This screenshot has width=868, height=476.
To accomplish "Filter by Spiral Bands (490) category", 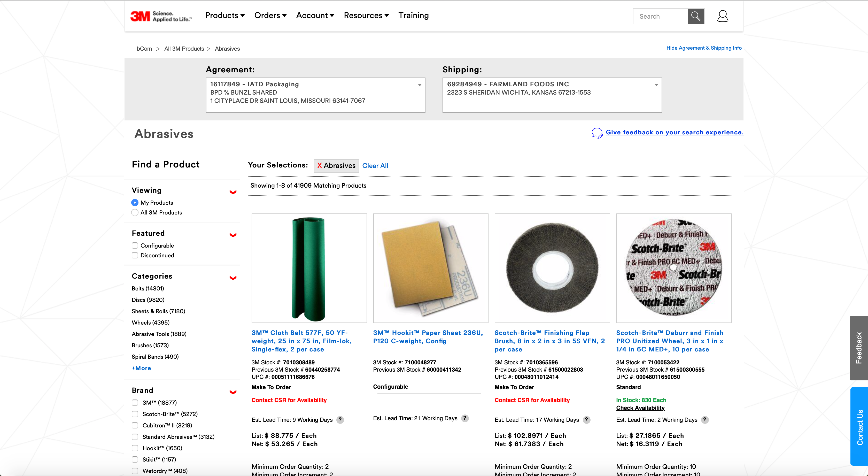I will point(155,357).
